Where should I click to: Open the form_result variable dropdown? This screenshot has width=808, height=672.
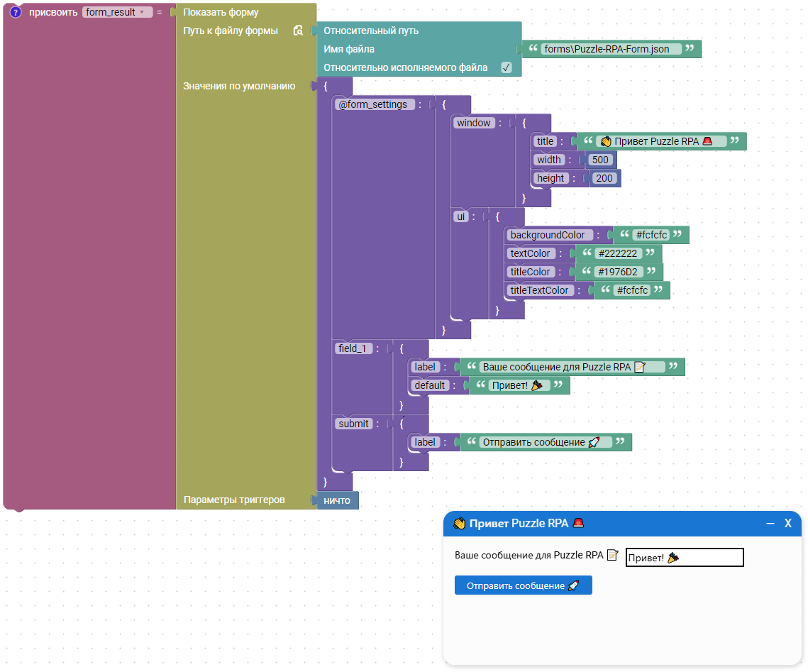[x=117, y=12]
